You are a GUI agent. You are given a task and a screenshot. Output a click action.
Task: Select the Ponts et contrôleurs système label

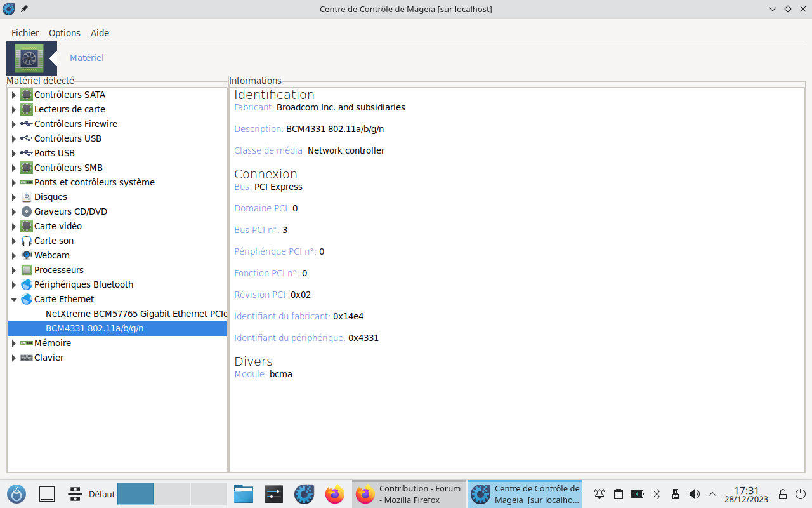pyautogui.click(x=95, y=182)
